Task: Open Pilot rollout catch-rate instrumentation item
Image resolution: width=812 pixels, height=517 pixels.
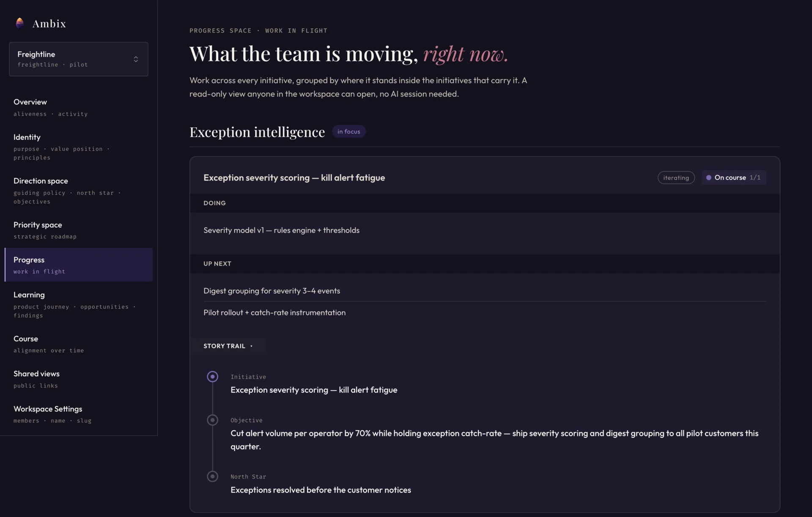Action: click(274, 312)
